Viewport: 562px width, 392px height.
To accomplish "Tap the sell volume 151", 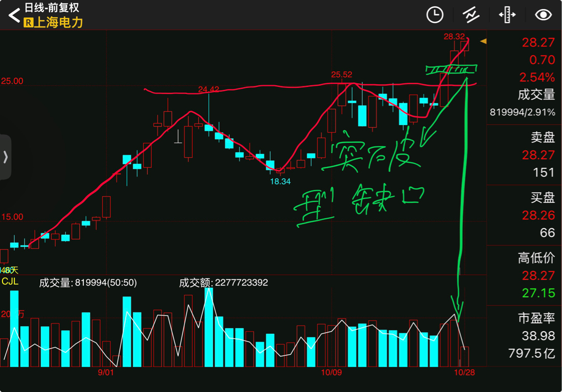I will point(544,173).
